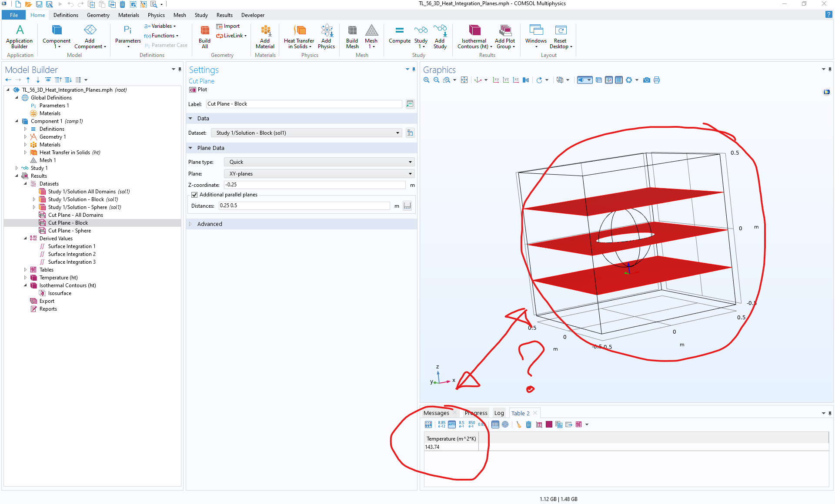Open the Definitions ribbon tab
835x504 pixels.
pos(66,15)
